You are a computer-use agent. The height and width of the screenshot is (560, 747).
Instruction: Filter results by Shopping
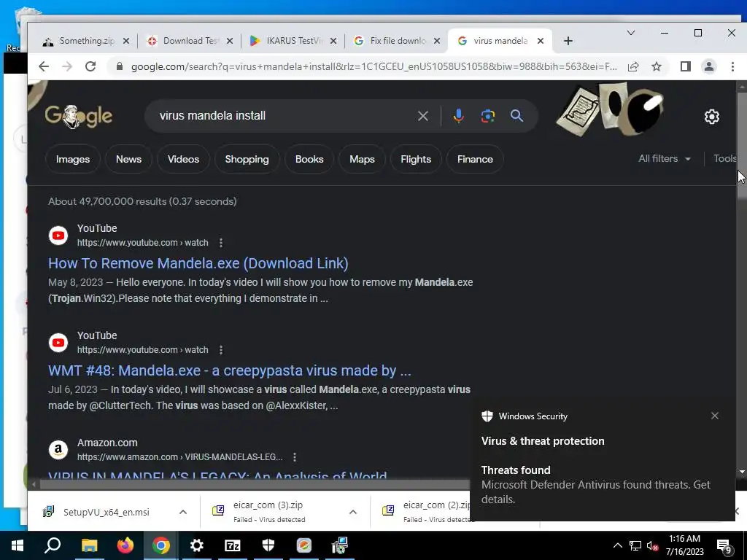click(247, 159)
